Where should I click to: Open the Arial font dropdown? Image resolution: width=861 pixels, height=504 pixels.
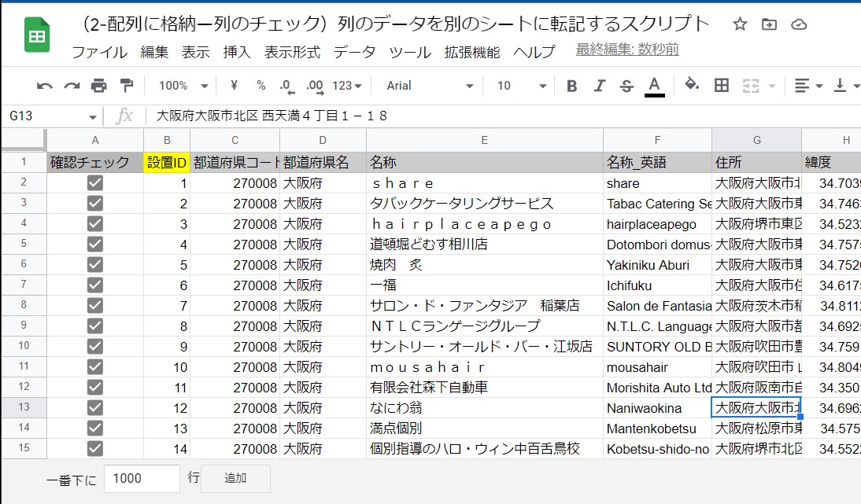tap(430, 86)
